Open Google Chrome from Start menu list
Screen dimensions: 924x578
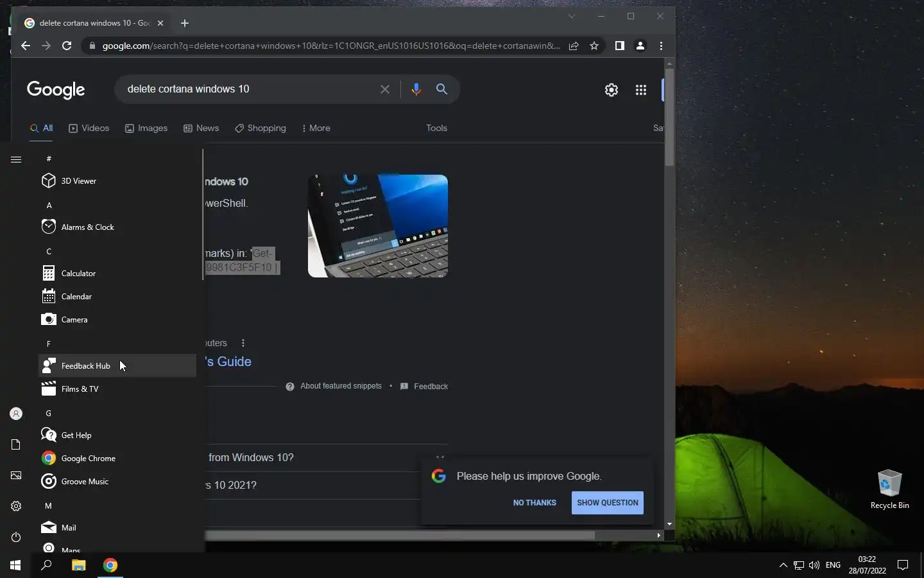[117, 459]
